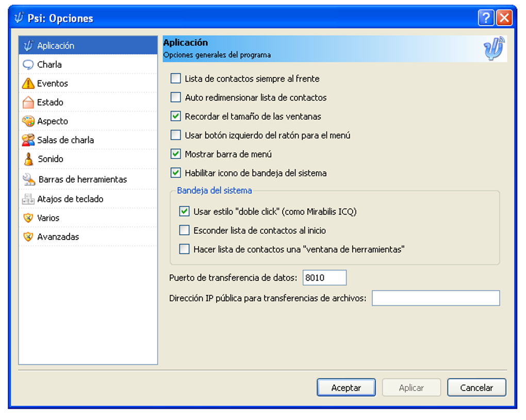Click the data transfer port field
This screenshot has width=526, height=420.
[324, 278]
